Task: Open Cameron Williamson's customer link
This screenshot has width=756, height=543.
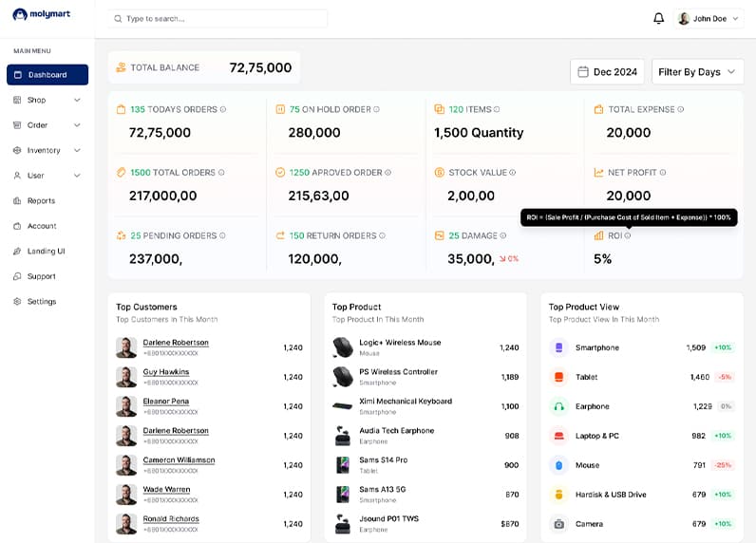Action: (179, 459)
